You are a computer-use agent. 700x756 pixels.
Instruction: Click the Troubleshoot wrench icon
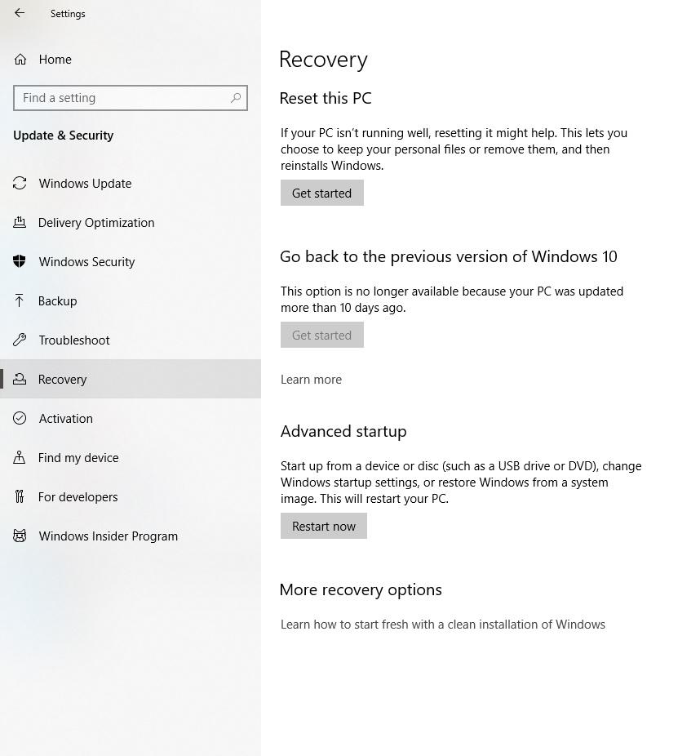point(20,340)
